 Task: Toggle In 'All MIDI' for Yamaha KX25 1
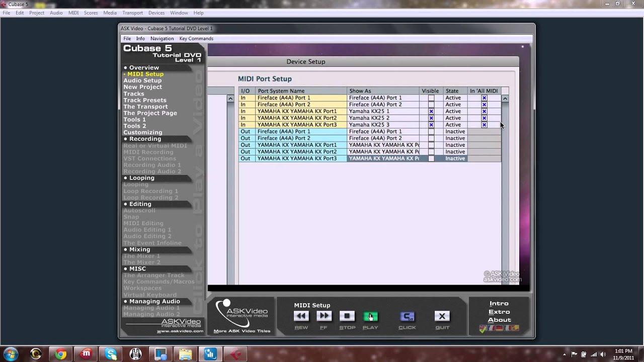(x=484, y=112)
